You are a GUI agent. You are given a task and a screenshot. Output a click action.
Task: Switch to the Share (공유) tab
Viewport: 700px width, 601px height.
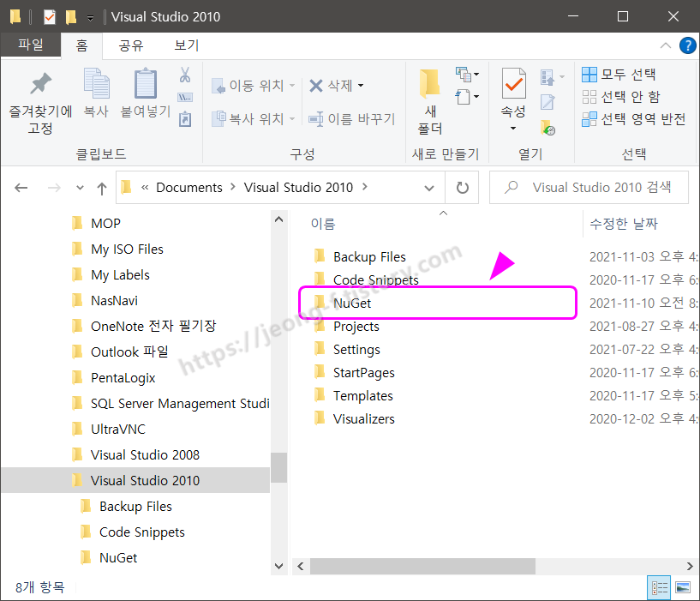click(x=131, y=45)
